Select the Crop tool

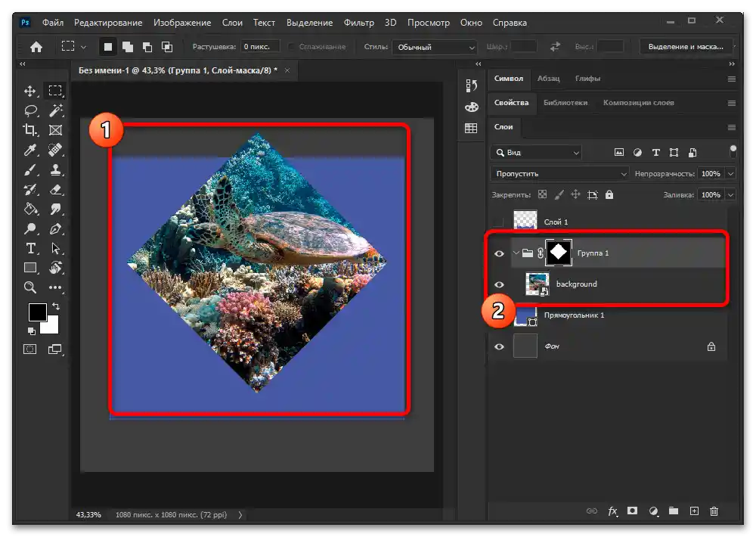[x=30, y=130]
